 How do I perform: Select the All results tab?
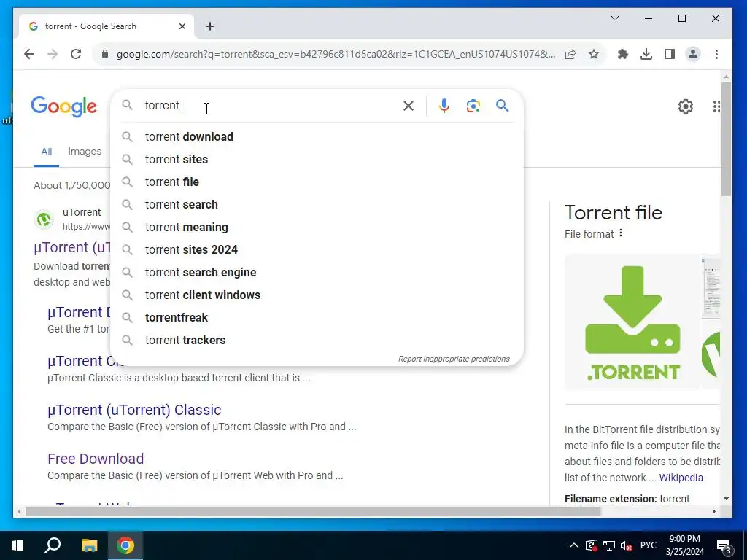point(46,152)
